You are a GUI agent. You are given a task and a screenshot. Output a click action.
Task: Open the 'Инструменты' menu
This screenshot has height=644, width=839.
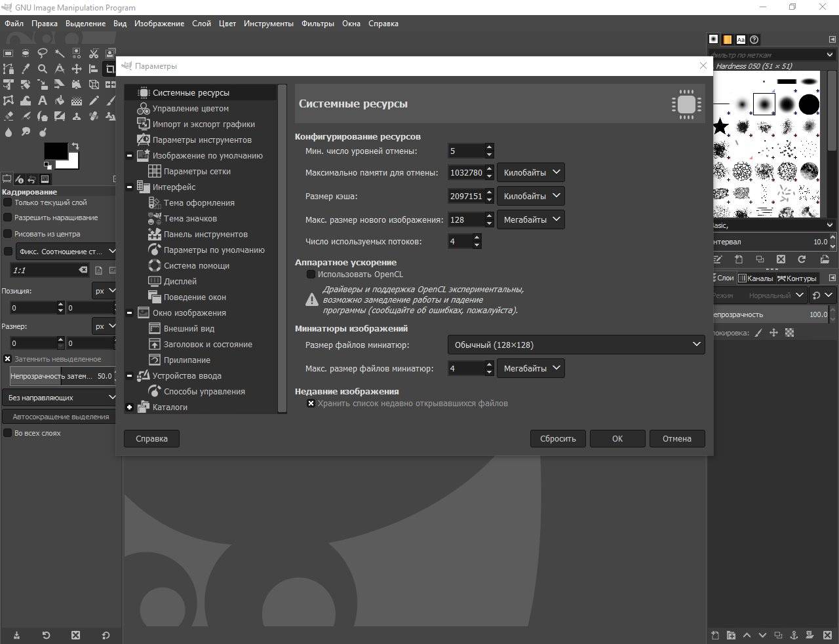point(269,24)
